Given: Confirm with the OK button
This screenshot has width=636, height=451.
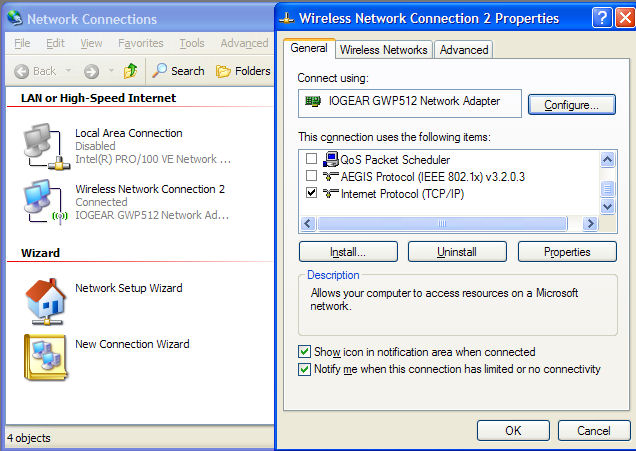Looking at the screenshot, I should [513, 430].
